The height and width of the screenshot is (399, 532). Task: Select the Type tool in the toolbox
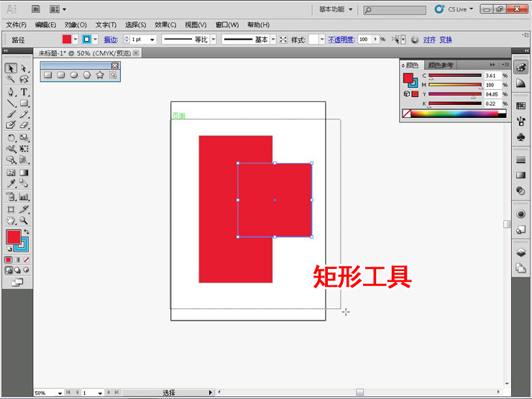(x=24, y=92)
